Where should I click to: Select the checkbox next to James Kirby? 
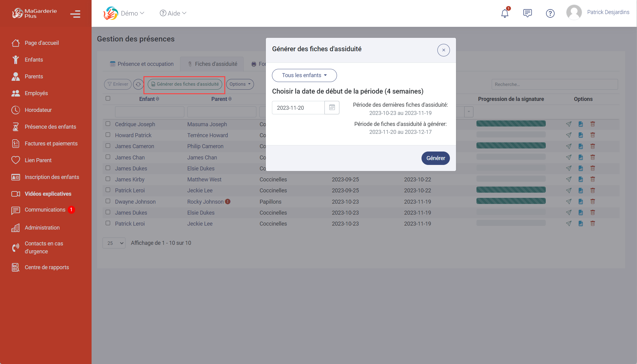(108, 179)
